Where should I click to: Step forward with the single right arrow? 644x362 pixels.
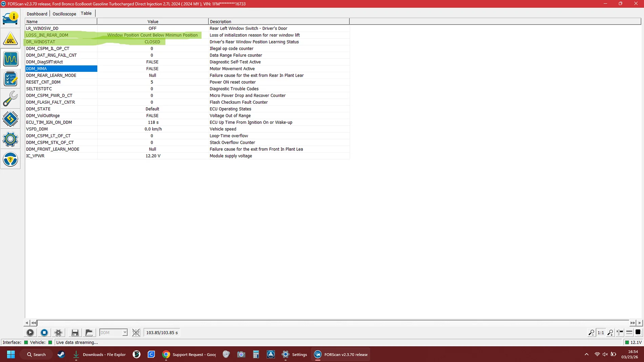point(640,323)
